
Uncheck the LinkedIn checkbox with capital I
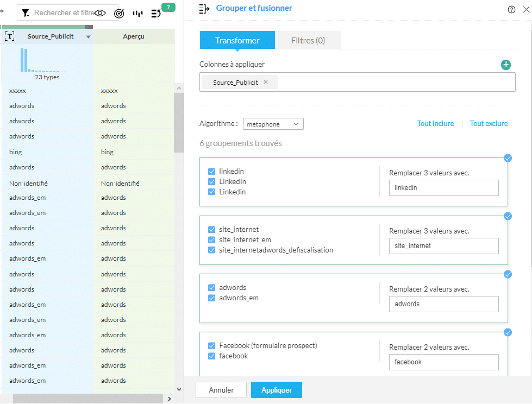tap(212, 182)
